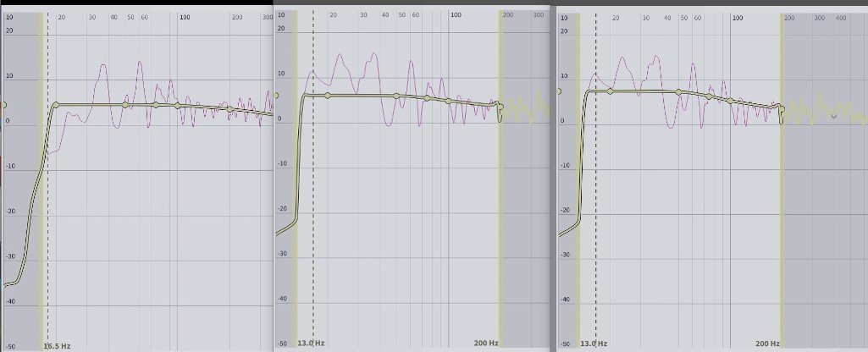Grab the left-edge gain handle of left graph
Viewport: 868px width, 352px height.
point(3,106)
